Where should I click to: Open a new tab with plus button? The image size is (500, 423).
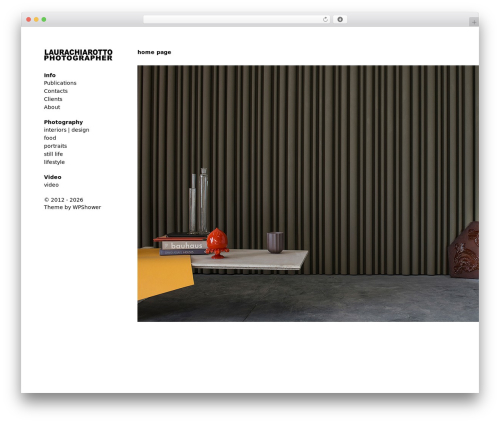(474, 22)
